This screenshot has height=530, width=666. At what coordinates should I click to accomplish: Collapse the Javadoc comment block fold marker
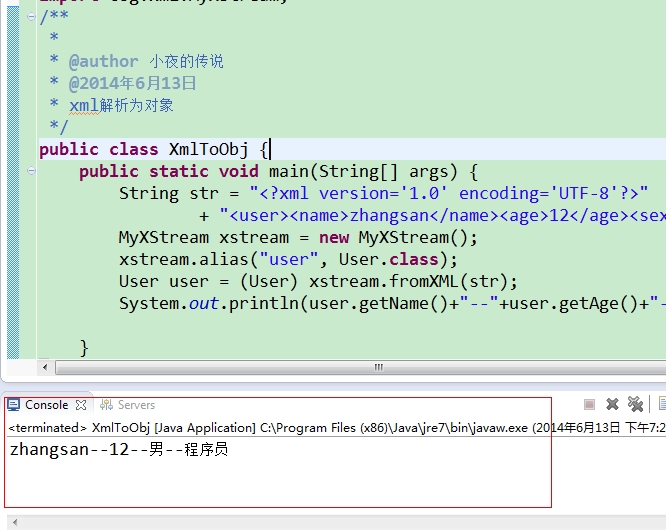(31, 17)
